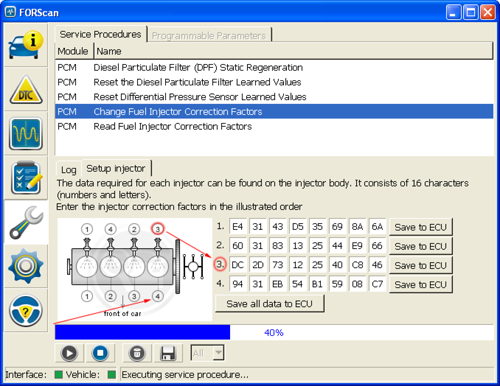The image size is (500, 386).
Task: Open the oscilloscope live data icon
Action: coord(26,133)
